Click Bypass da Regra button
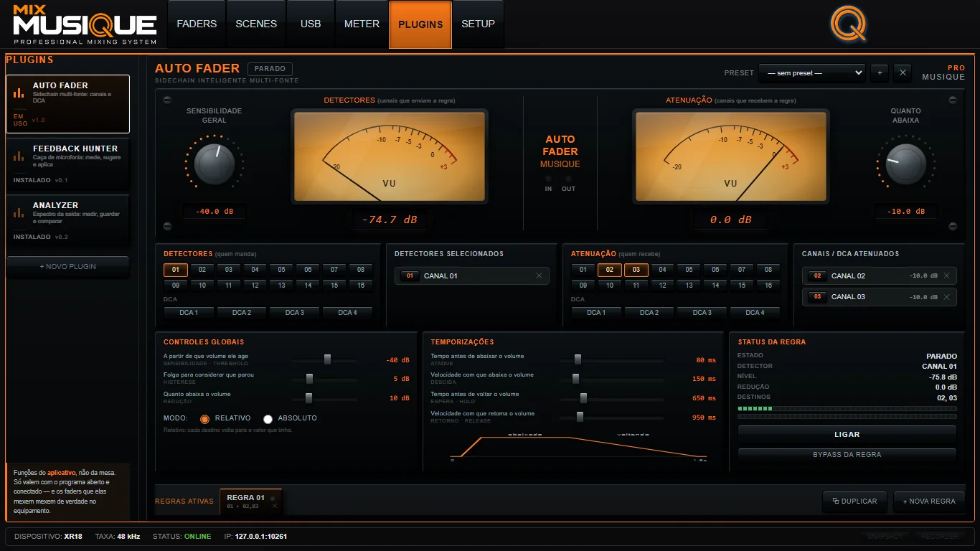Viewport: 980px width, 551px height. [x=847, y=455]
